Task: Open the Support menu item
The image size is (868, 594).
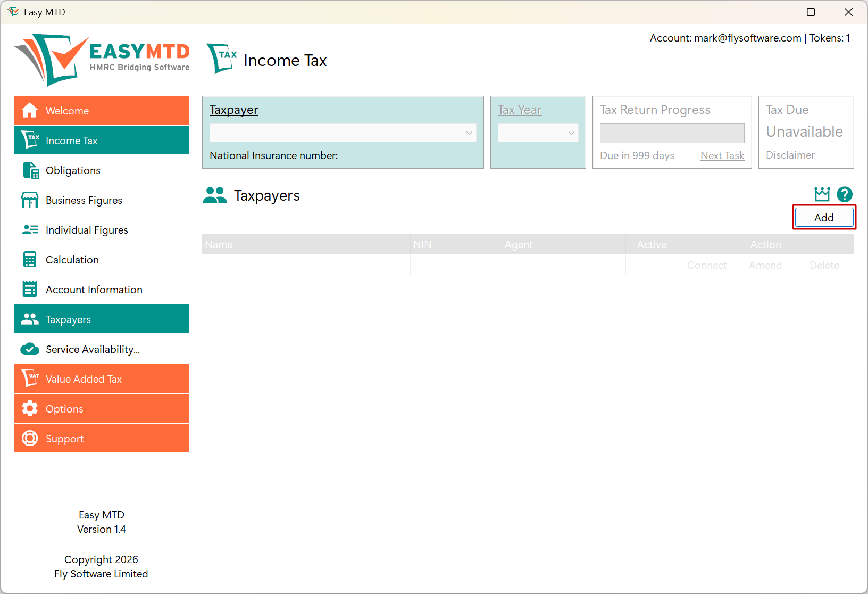Action: coord(102,438)
